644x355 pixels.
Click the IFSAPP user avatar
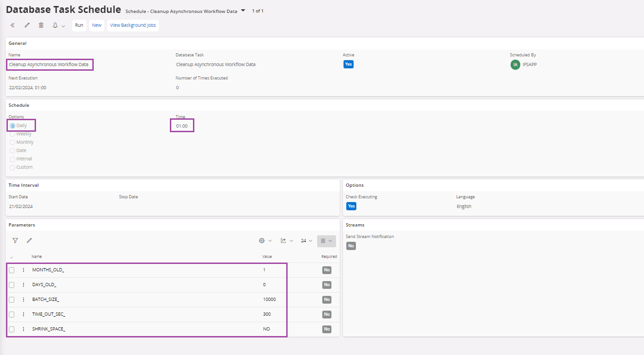[515, 65]
